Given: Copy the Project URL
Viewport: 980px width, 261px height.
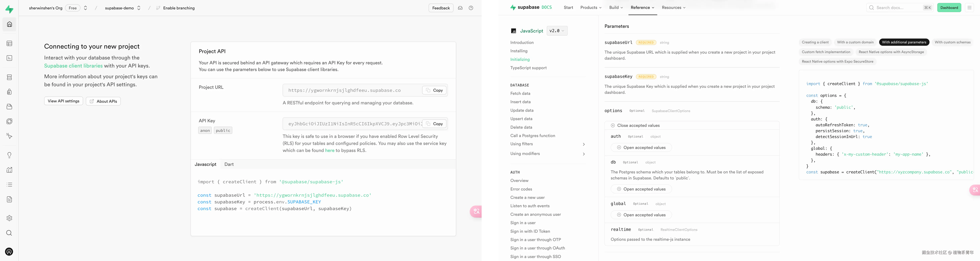Looking at the screenshot, I should coord(434,90).
